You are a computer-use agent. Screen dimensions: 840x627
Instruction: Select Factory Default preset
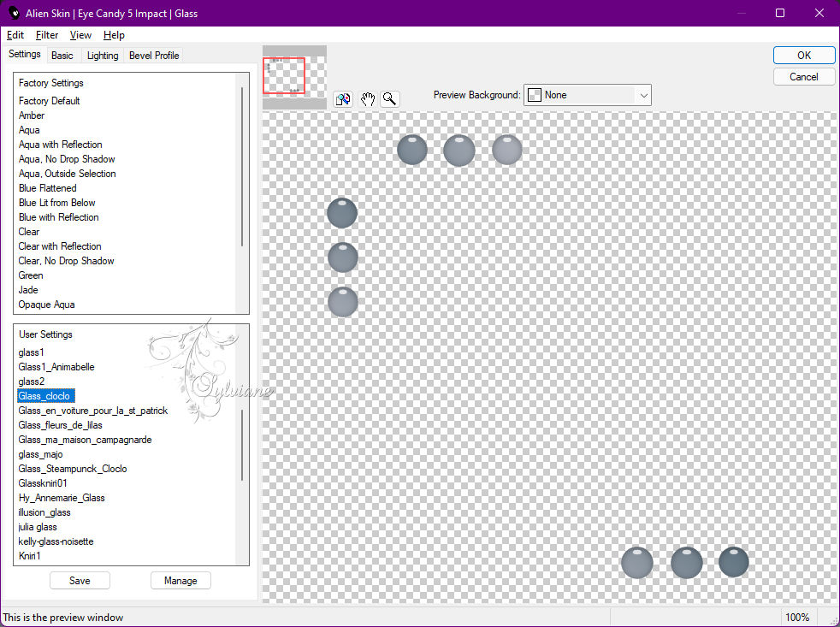50,101
